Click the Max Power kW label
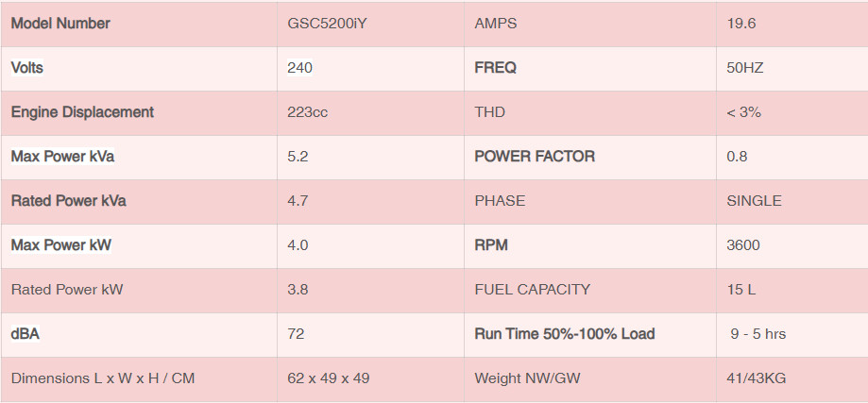 tap(60, 244)
